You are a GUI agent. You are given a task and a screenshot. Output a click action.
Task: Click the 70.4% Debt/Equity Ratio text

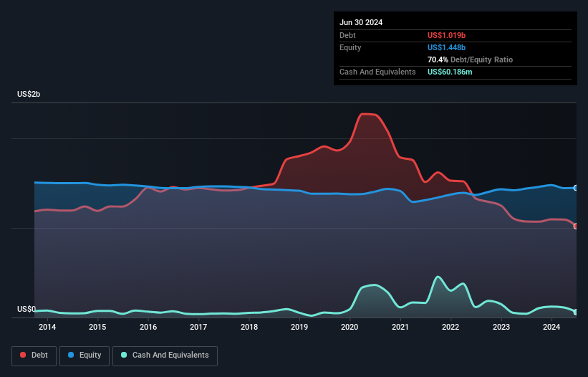point(470,59)
